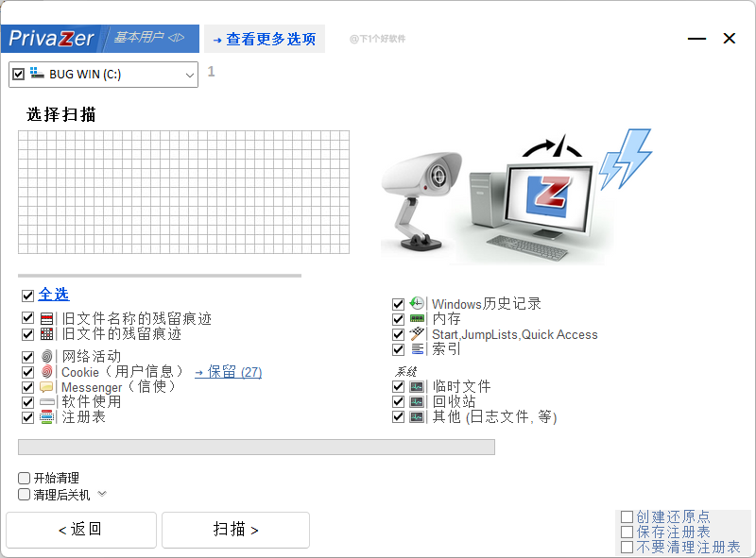
Task: Toggle the 网络活动 checkbox
Action: tap(28, 357)
